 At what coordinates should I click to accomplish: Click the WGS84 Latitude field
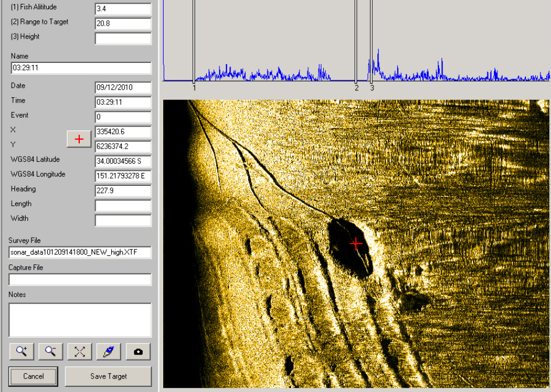coord(122,160)
